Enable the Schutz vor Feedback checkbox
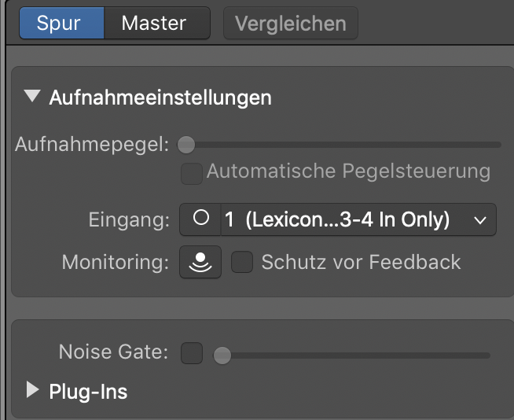Image resolution: width=514 pixels, height=420 pixels. (x=242, y=262)
